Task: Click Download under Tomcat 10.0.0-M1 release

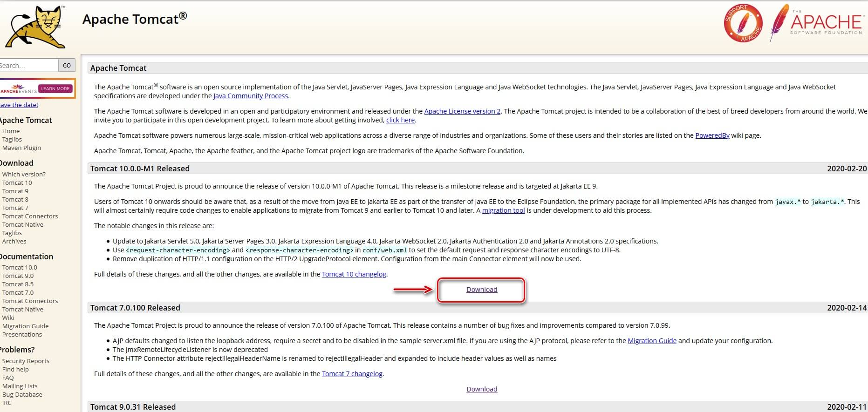Action: [482, 290]
